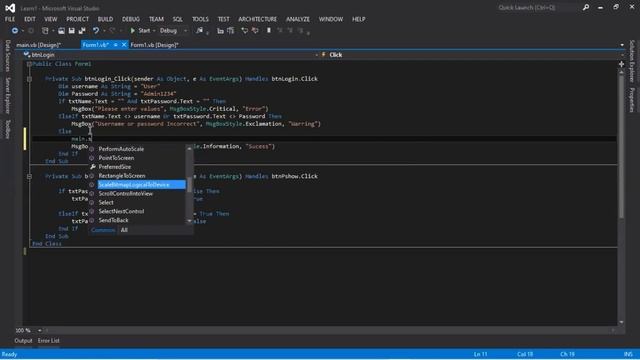Open the TOOLS menu
Image resolution: width=640 pixels, height=360 pixels.
(200, 19)
